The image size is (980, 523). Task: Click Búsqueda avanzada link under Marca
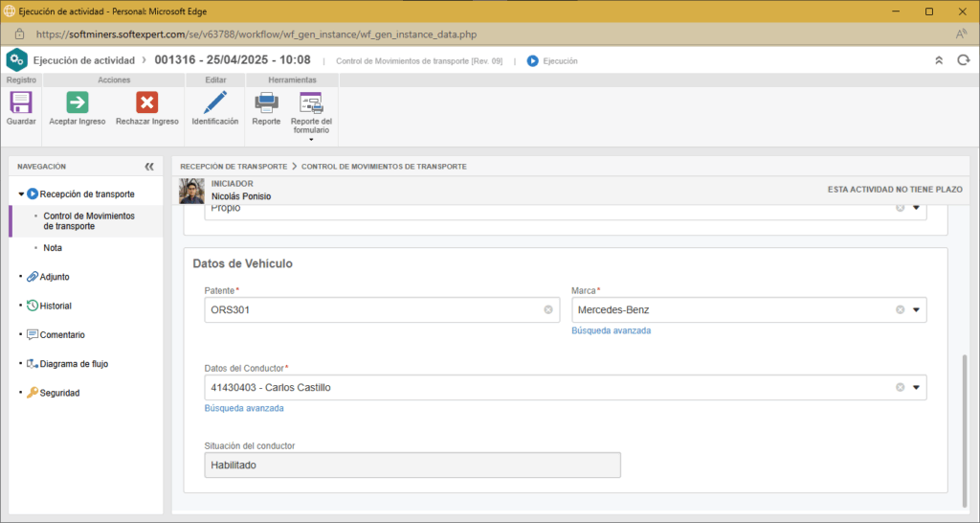[x=611, y=330]
